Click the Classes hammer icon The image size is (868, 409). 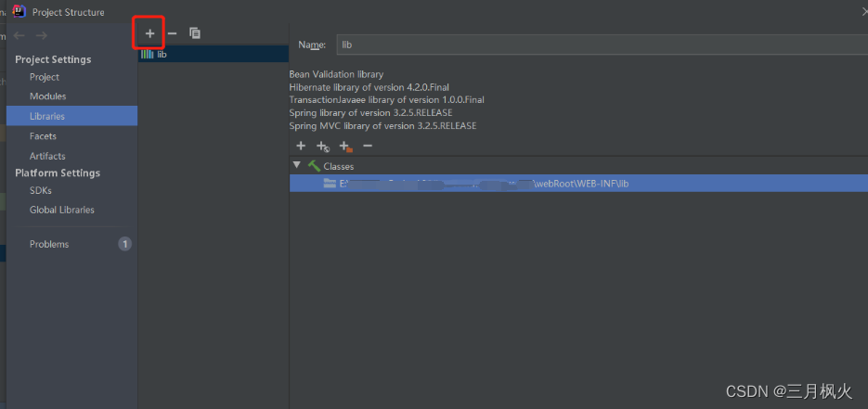(x=314, y=166)
